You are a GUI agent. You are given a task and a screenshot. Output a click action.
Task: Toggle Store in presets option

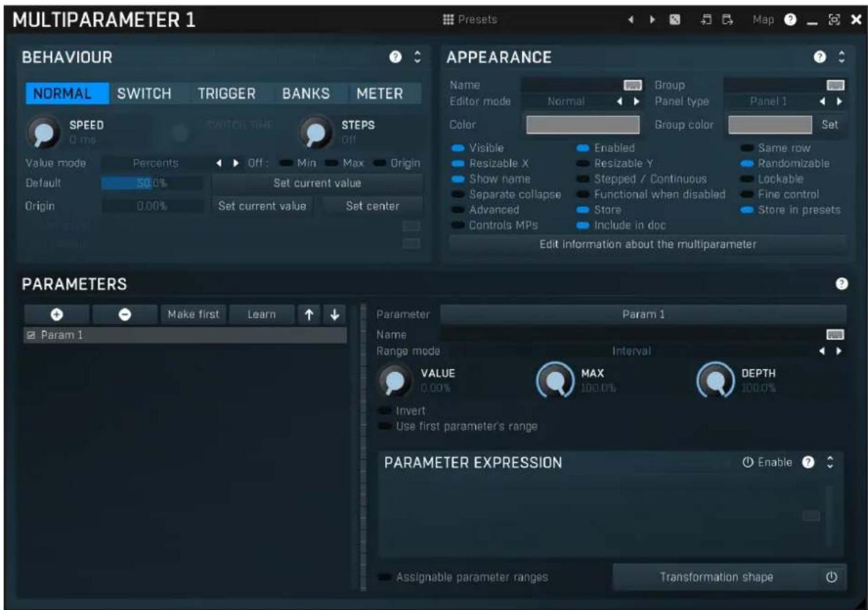tap(790, 210)
